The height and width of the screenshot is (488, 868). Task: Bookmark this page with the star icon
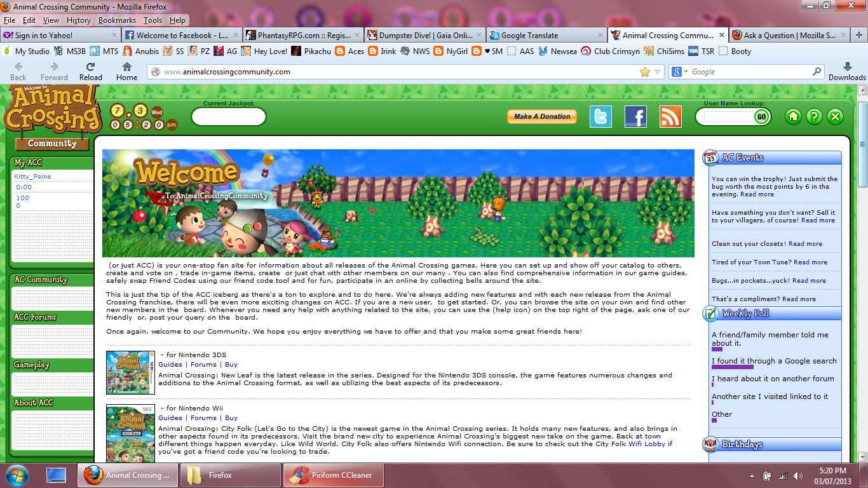pos(645,72)
